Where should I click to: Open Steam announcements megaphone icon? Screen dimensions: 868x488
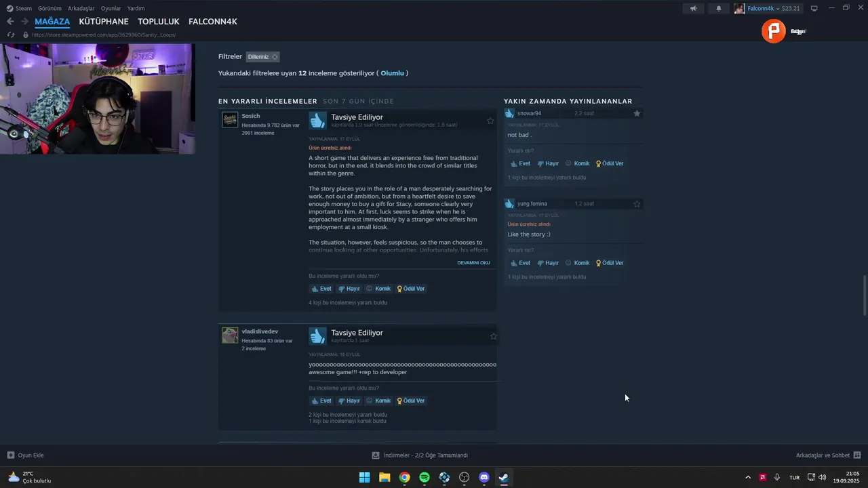693,8
